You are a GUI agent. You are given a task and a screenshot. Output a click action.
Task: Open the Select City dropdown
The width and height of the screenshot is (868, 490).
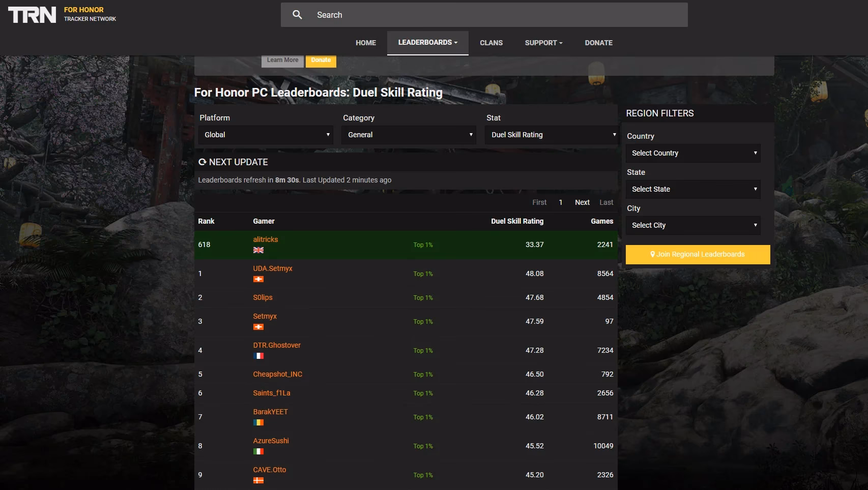point(693,225)
